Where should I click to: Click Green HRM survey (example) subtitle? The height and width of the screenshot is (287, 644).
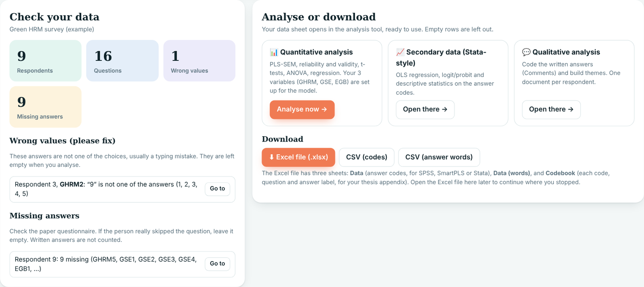(52, 29)
